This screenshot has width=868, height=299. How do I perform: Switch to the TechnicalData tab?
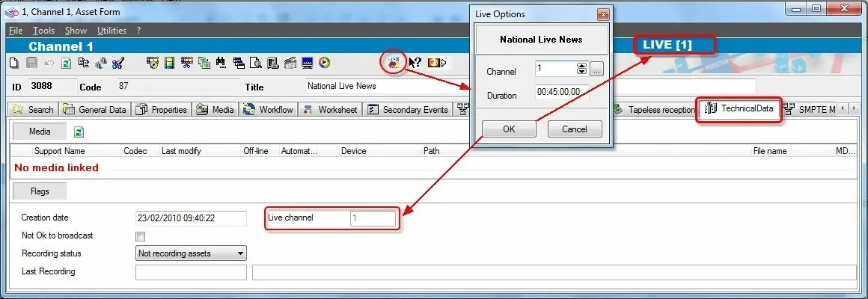(x=739, y=109)
